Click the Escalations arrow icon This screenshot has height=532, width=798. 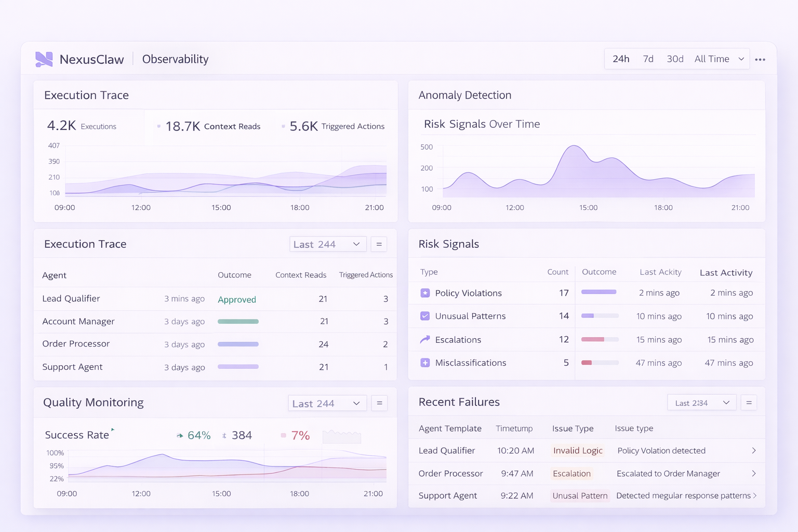tap(425, 339)
